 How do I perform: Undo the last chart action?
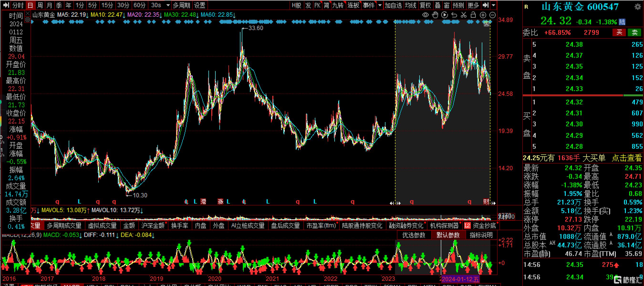(454, 15)
